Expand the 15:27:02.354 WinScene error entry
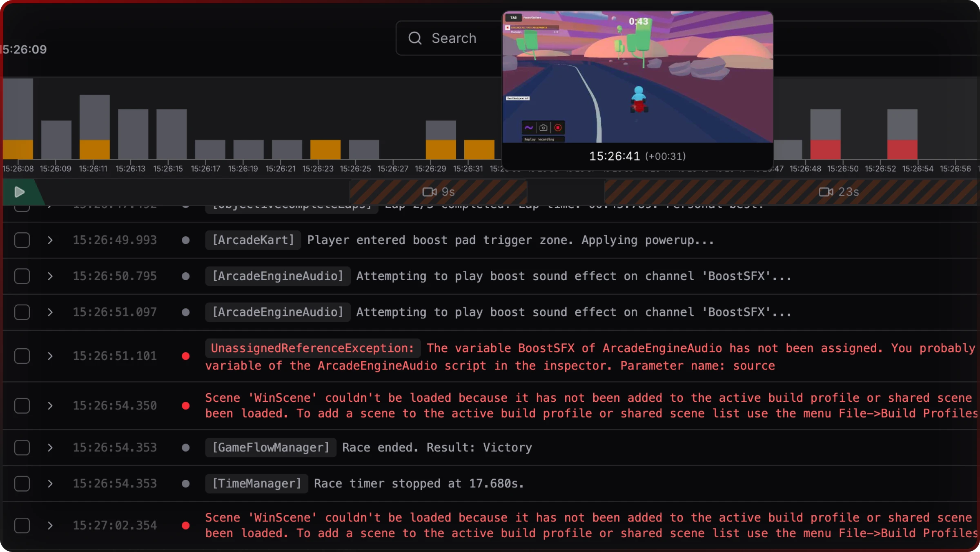The height and width of the screenshot is (552, 980). (50, 525)
